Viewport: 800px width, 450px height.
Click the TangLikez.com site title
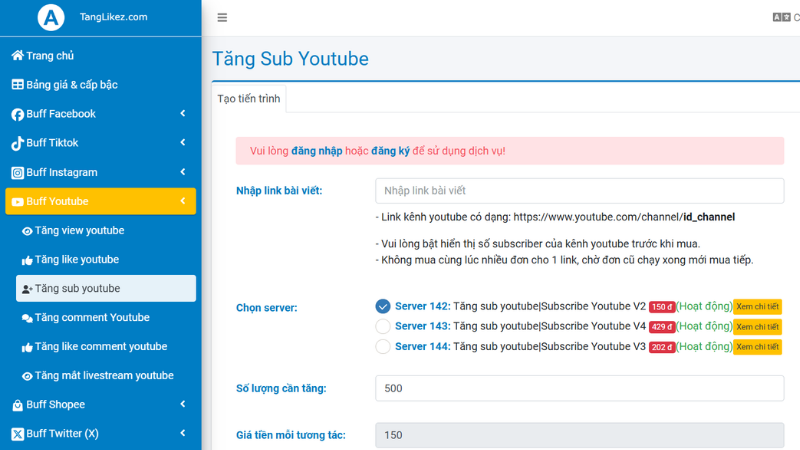[113, 17]
